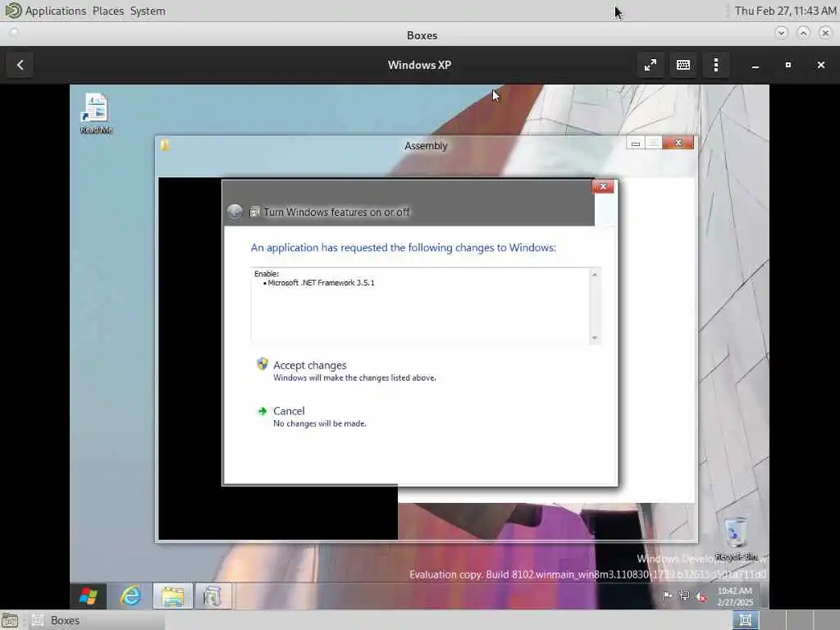Click the clock showing Thu Feb 27

(785, 11)
